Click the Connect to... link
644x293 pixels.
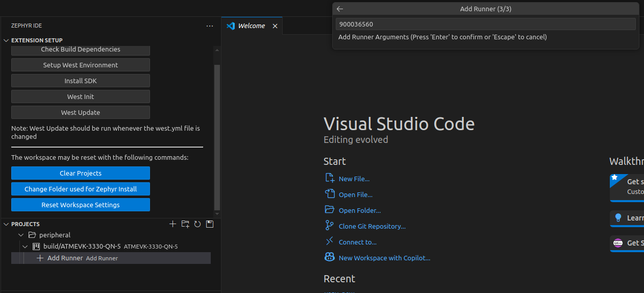coord(358,242)
